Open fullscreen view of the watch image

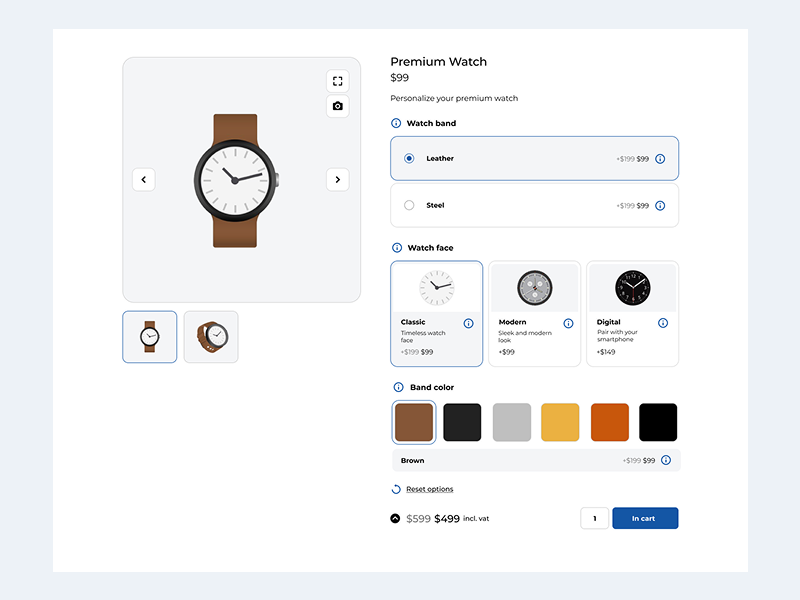click(x=337, y=81)
